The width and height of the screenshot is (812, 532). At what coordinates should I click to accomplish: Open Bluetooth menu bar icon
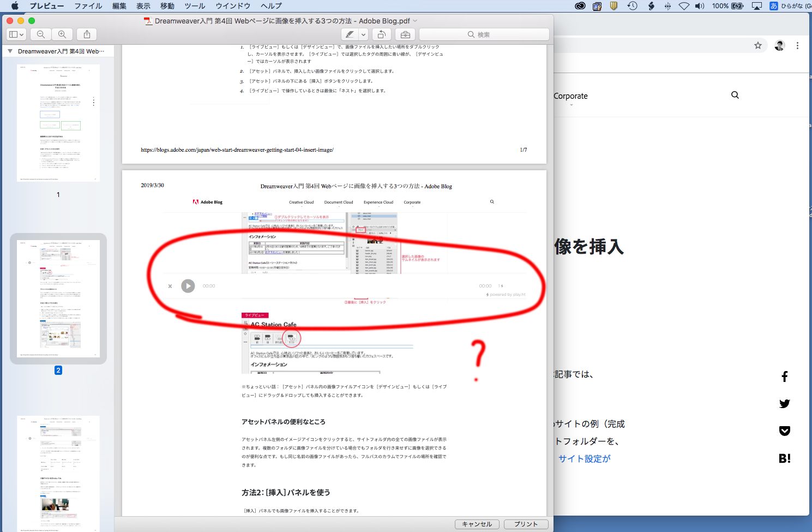point(667,6)
